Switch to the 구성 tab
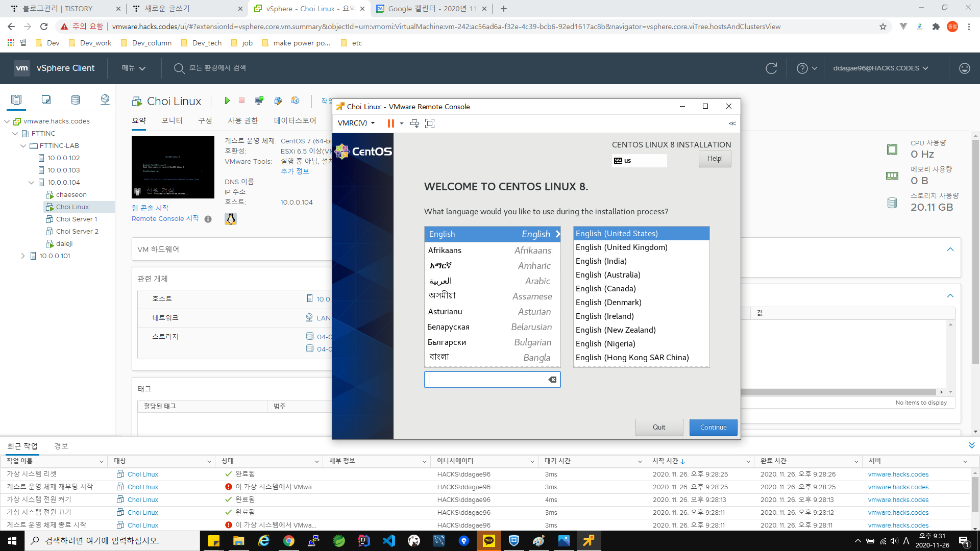This screenshot has height=551, width=980. 205,120
